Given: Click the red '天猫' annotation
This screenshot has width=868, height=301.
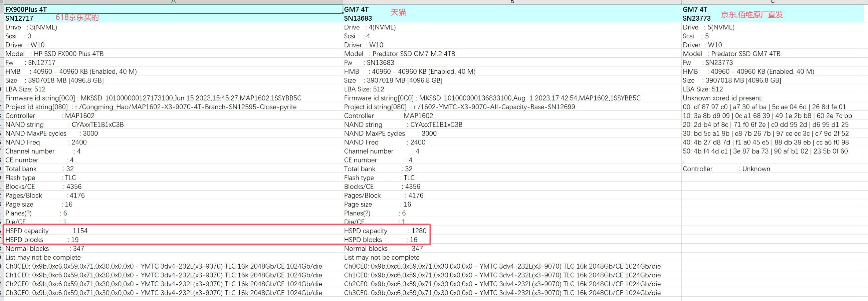Looking at the screenshot, I should click(x=398, y=12).
